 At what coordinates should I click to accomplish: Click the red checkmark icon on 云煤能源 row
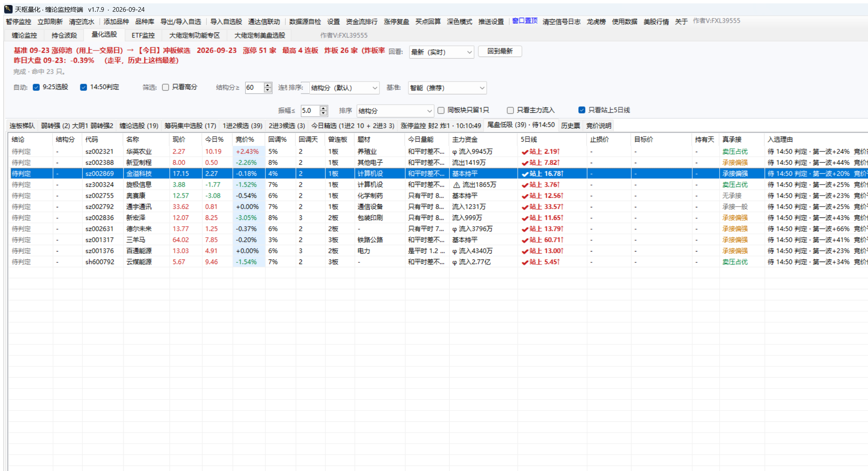[x=525, y=262]
